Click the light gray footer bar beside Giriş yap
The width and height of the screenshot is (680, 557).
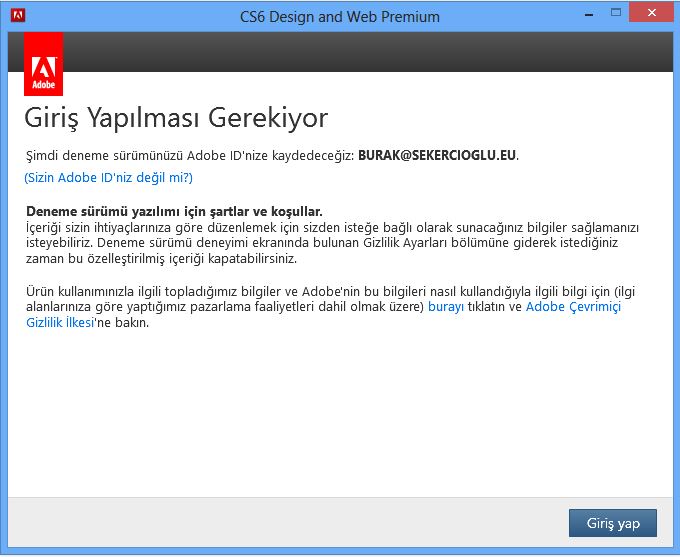point(286,522)
